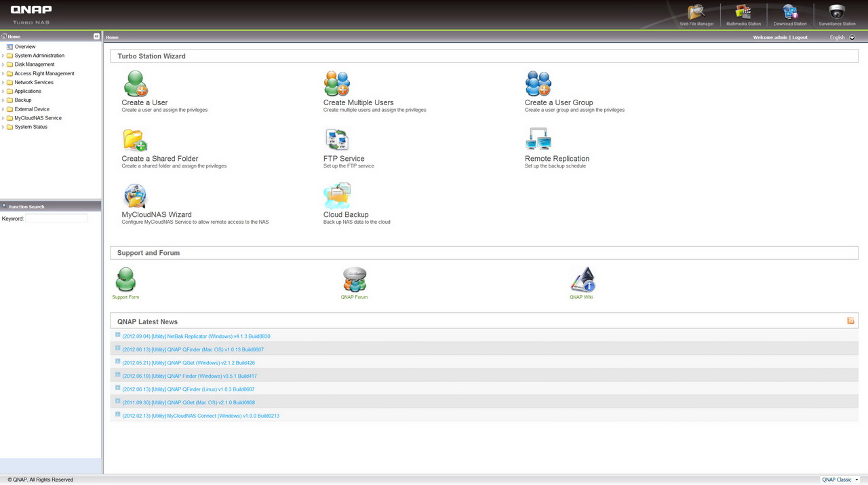This screenshot has width=868, height=485.
Task: Launch the Download Station icon
Action: click(x=790, y=12)
